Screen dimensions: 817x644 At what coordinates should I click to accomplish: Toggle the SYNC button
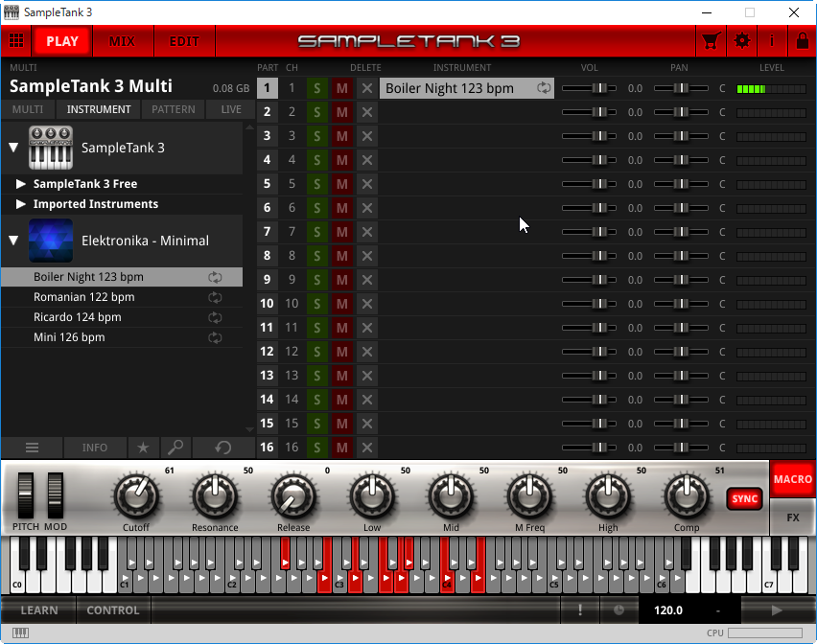pos(744,498)
